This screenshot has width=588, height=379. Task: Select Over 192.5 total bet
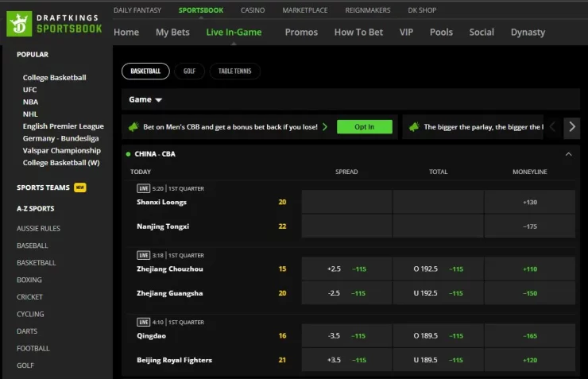[x=439, y=269]
